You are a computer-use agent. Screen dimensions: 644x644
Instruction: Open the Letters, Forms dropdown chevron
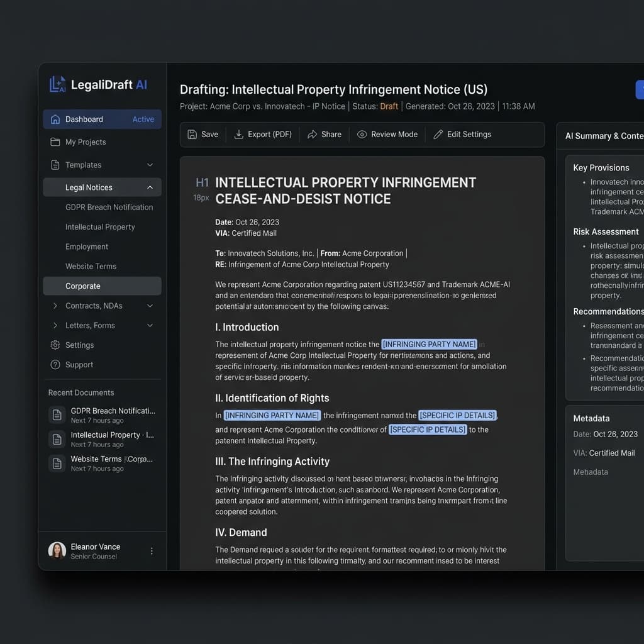pyautogui.click(x=150, y=325)
